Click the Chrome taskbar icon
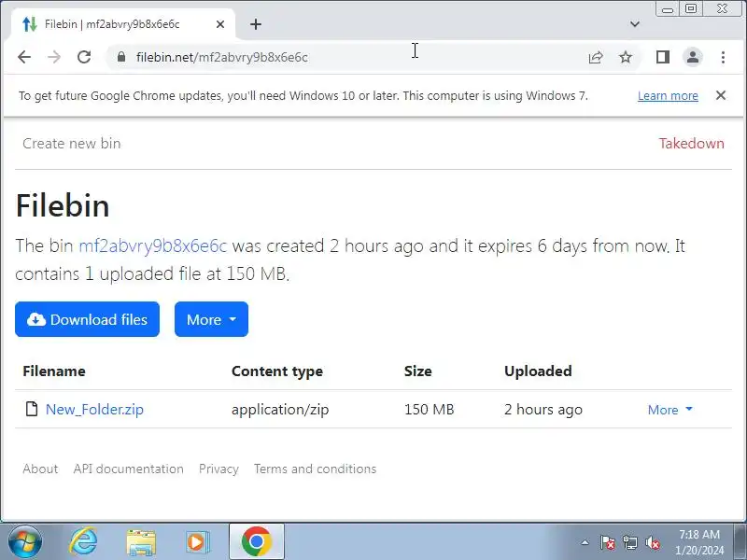747x560 pixels. pos(256,542)
